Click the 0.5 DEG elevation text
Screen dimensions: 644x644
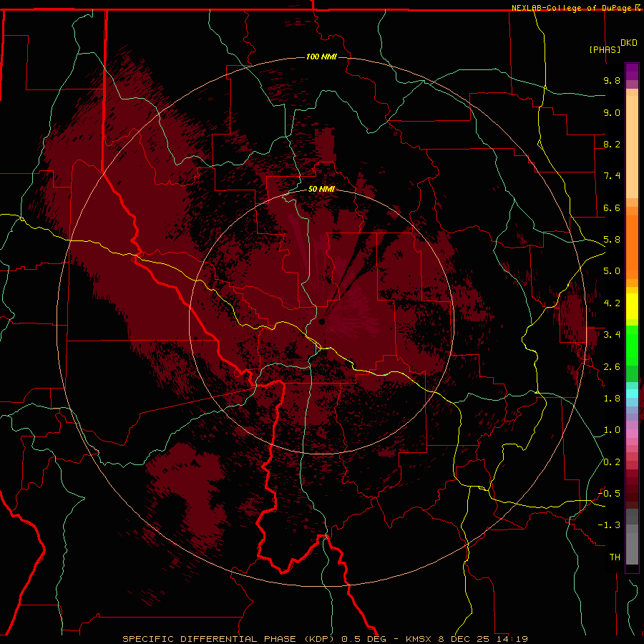(364, 639)
